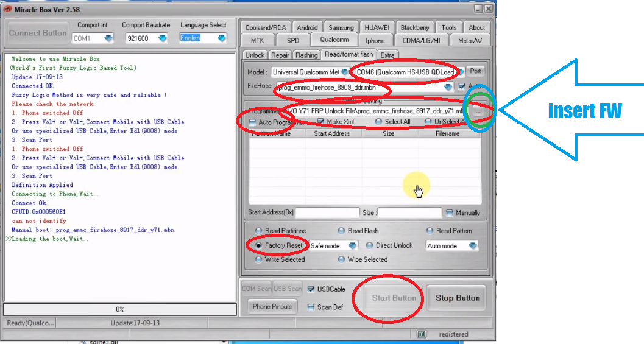This screenshot has width=644, height=344.
Task: Open the Tools tab
Action: pos(448,27)
